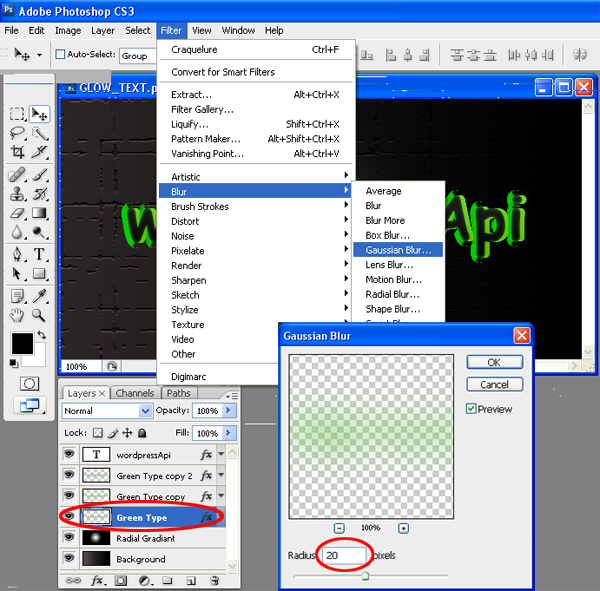Zoom out the blur preview

point(339,528)
